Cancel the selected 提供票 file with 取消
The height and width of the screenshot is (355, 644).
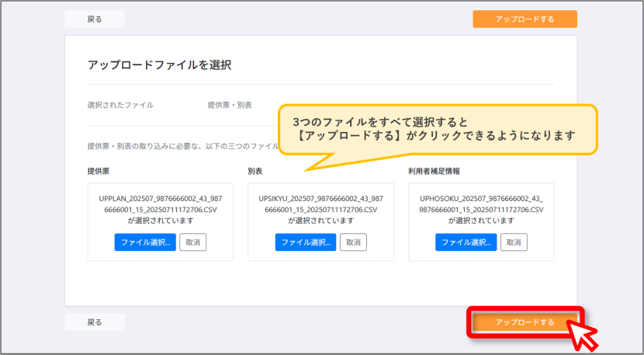pyautogui.click(x=193, y=242)
